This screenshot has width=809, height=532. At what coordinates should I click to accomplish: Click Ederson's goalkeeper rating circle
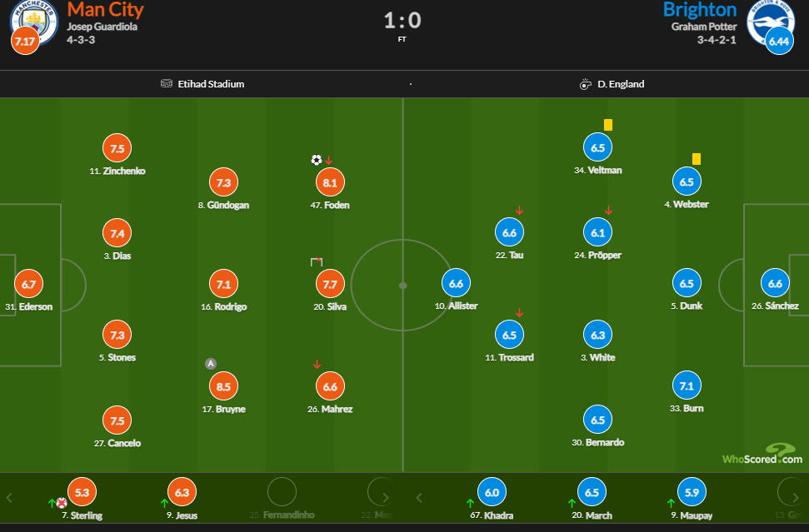click(x=29, y=284)
